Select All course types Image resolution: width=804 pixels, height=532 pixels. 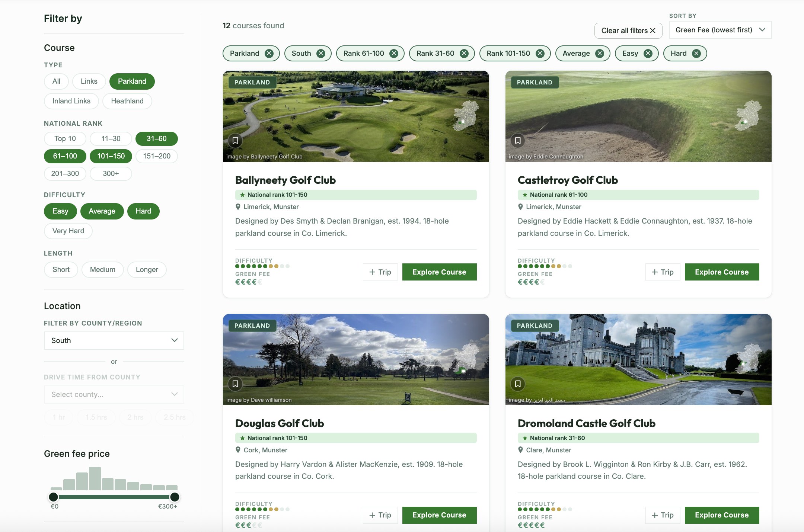pyautogui.click(x=56, y=81)
